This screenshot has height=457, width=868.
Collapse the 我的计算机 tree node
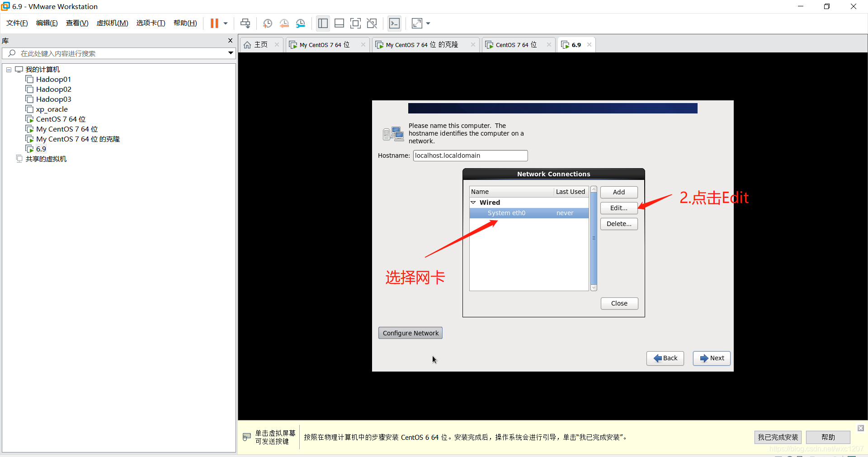[9, 70]
